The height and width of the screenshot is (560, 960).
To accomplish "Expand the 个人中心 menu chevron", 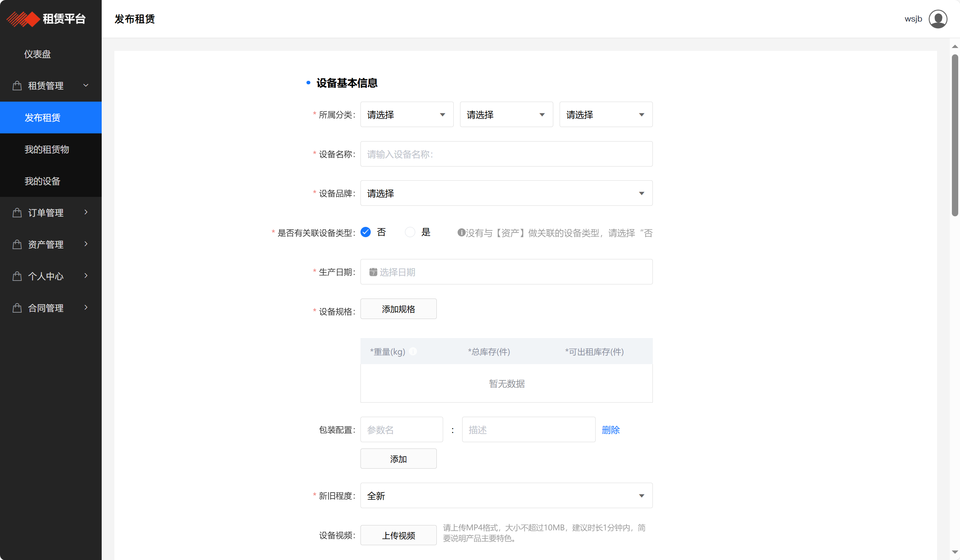I will [86, 276].
